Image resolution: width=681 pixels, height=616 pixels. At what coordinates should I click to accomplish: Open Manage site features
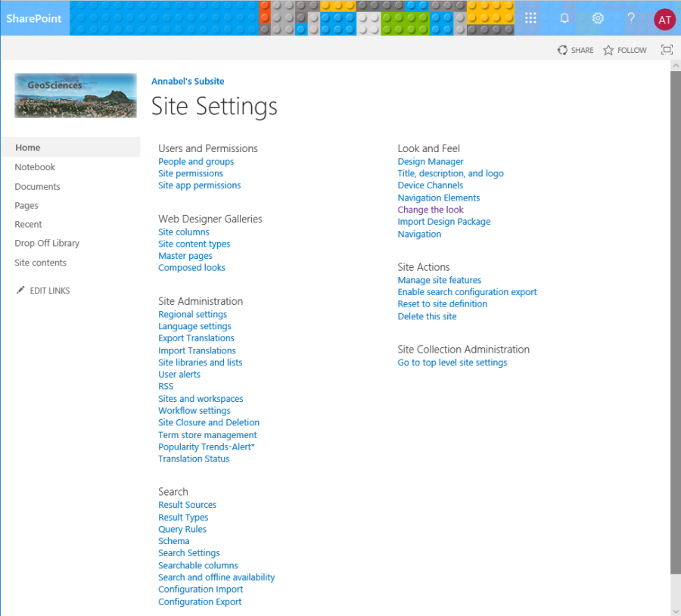(439, 279)
